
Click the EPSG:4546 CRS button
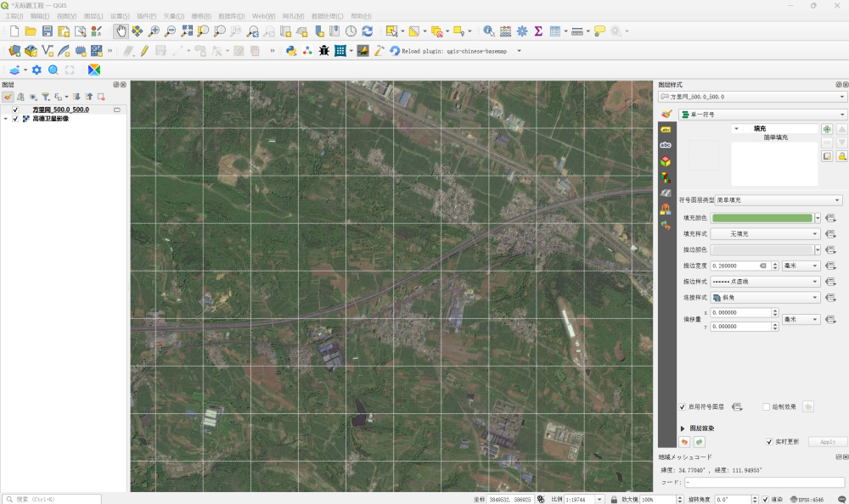tap(807, 500)
